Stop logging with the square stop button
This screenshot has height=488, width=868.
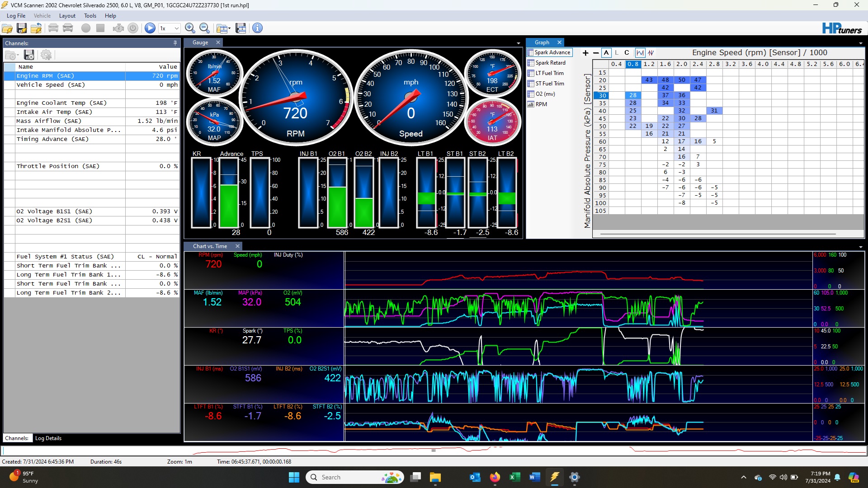[x=100, y=28]
